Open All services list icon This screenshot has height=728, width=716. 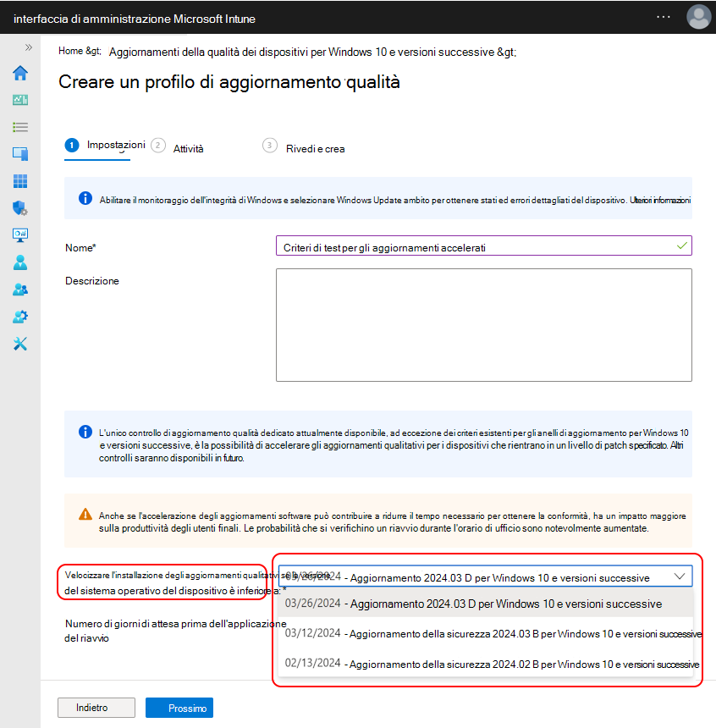click(x=20, y=127)
